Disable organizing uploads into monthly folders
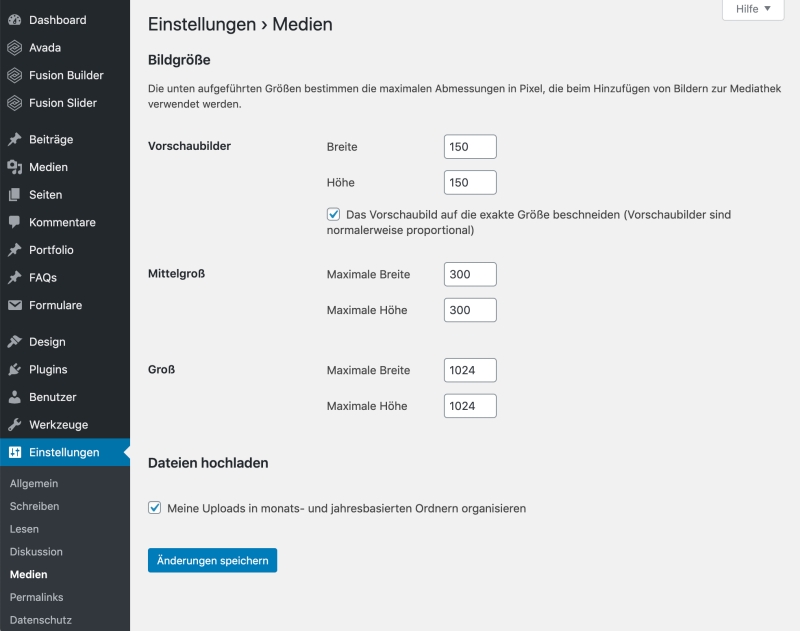 tap(155, 507)
